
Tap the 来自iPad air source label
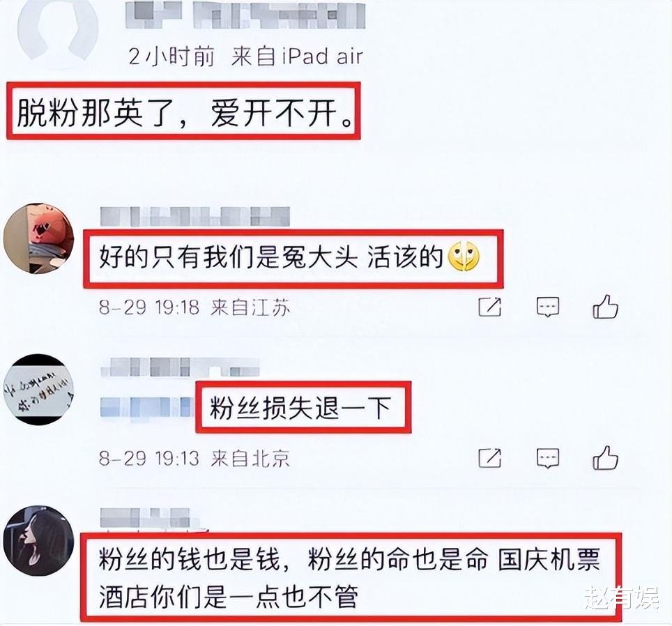pyautogui.click(x=297, y=56)
